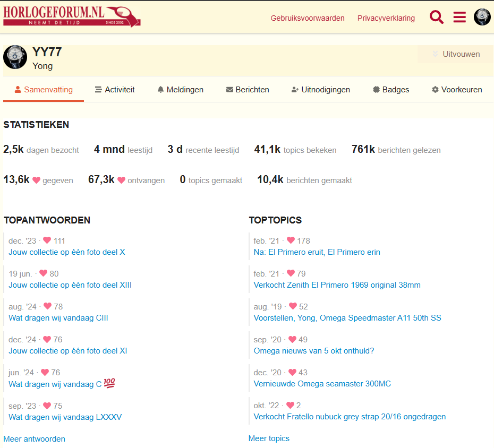Open the Meldingen bell tab
Image resolution: width=494 pixels, height=448 pixels.
point(180,90)
